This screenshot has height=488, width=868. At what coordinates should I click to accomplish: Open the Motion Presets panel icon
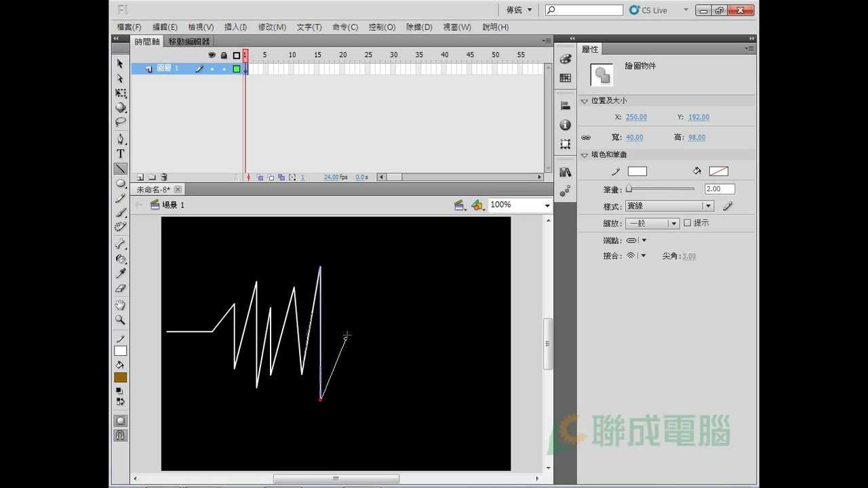coord(566,192)
